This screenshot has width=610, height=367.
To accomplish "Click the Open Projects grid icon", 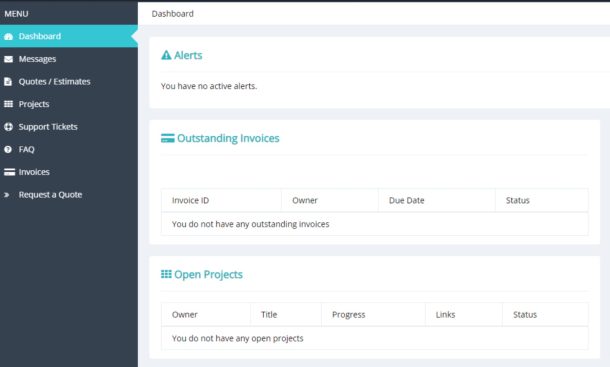I will [166, 274].
